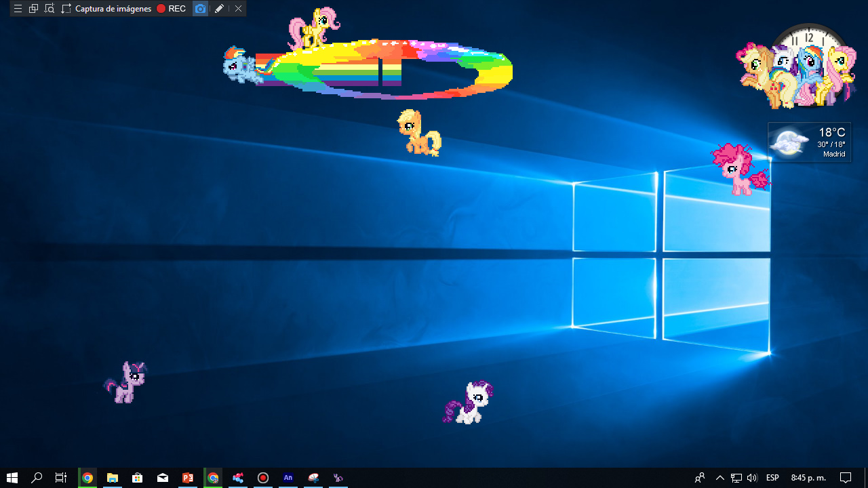Image resolution: width=868 pixels, height=488 pixels.
Task: Open the Windows Start menu
Action: (x=12, y=478)
